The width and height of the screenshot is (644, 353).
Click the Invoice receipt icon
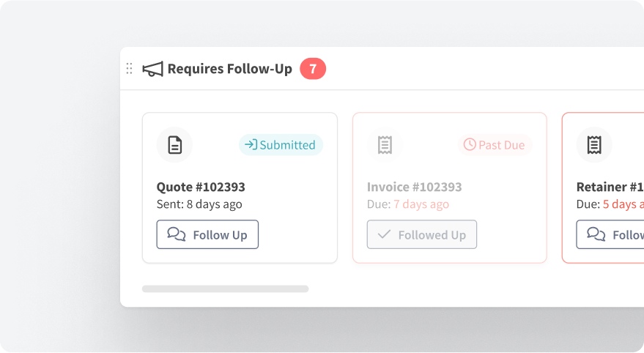(385, 145)
